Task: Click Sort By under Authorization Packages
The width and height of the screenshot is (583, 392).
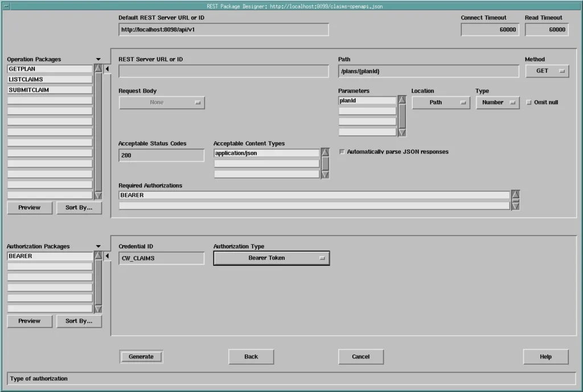Action: pyautogui.click(x=79, y=321)
